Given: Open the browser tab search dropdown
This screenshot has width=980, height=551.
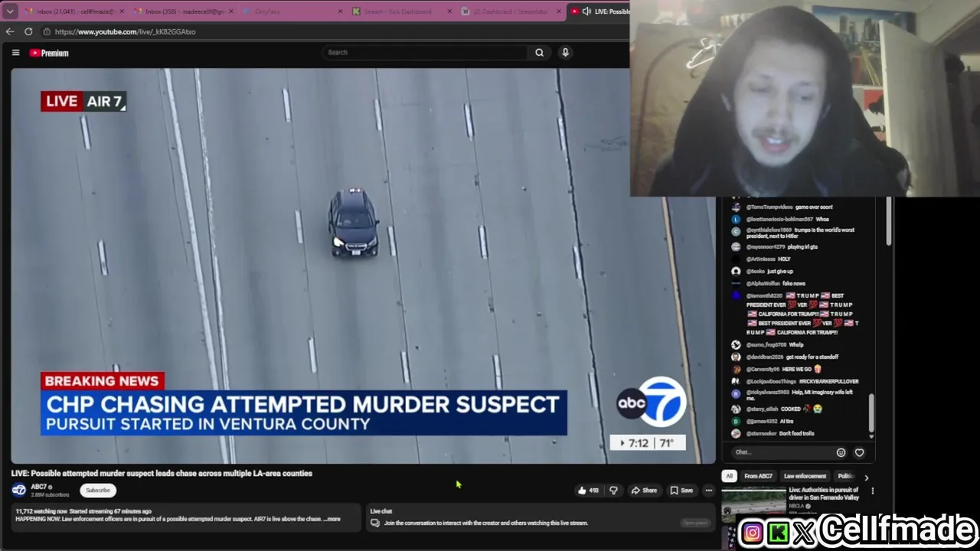Looking at the screenshot, I should pos(10,11).
